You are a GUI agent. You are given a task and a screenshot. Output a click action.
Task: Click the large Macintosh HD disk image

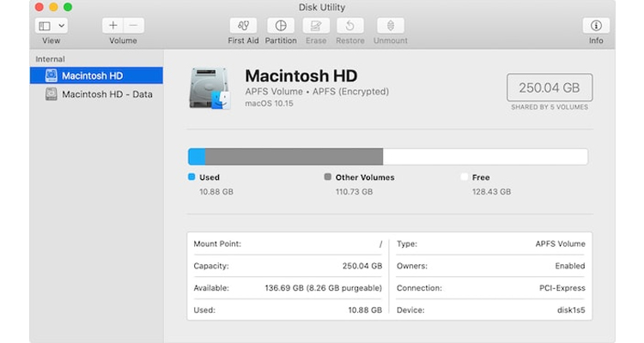pyautogui.click(x=210, y=88)
